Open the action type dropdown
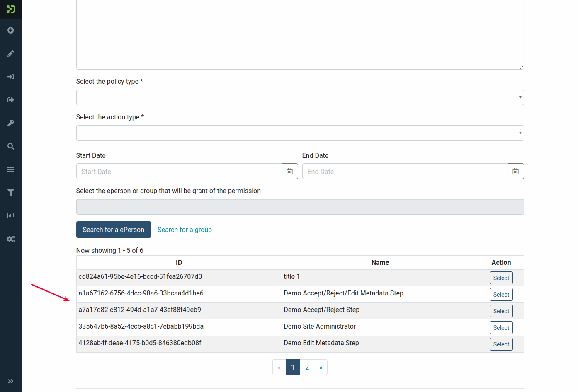This screenshot has height=392, width=578. (300, 133)
